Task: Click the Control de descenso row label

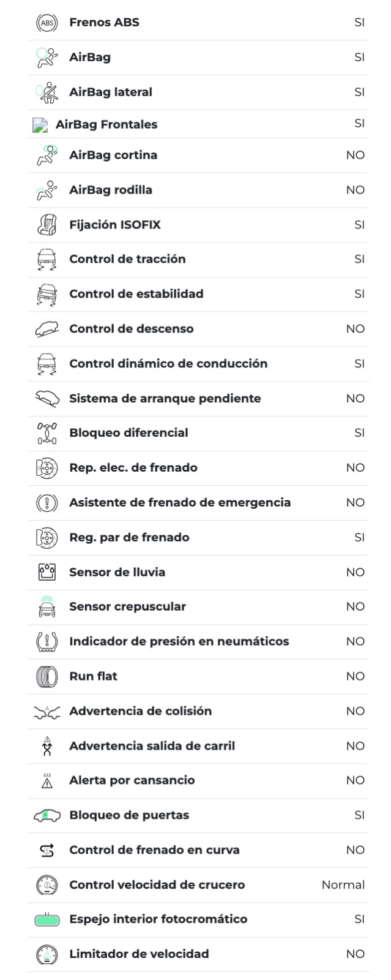Action: coord(131,329)
